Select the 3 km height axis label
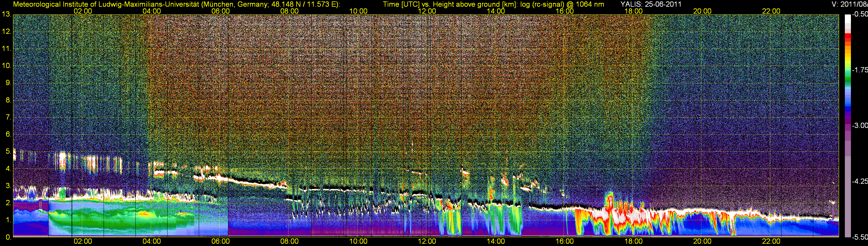Image resolution: width=868 pixels, height=246 pixels. click(x=8, y=186)
